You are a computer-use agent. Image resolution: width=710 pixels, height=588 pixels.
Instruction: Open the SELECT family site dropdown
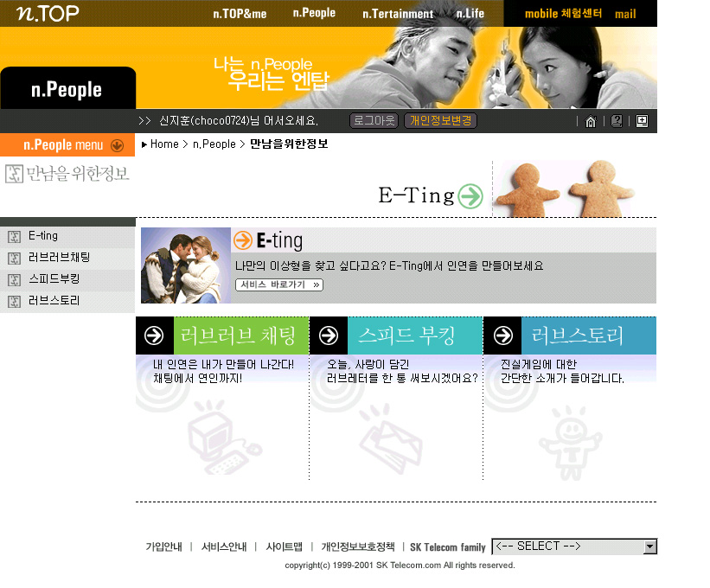point(574,546)
